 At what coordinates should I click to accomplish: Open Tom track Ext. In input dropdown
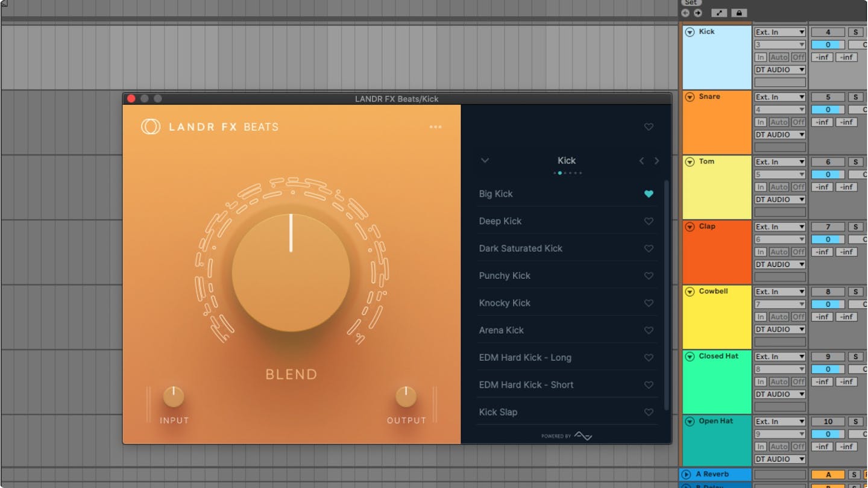[780, 162]
